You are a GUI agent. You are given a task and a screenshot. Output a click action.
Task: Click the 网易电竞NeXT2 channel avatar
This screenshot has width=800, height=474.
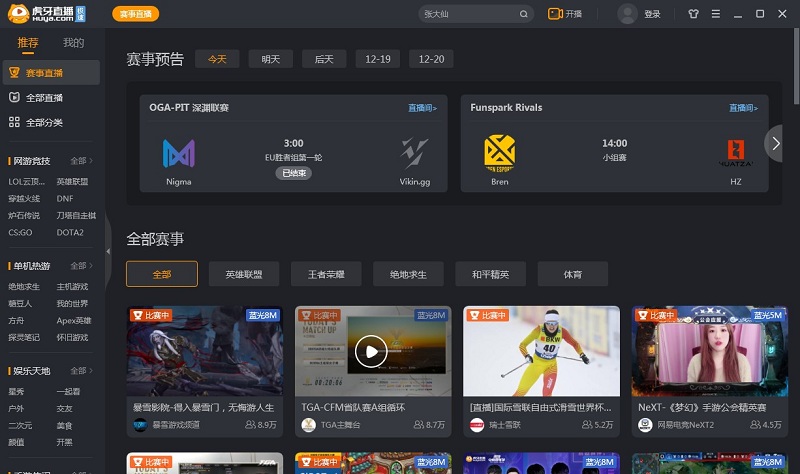tap(645, 425)
